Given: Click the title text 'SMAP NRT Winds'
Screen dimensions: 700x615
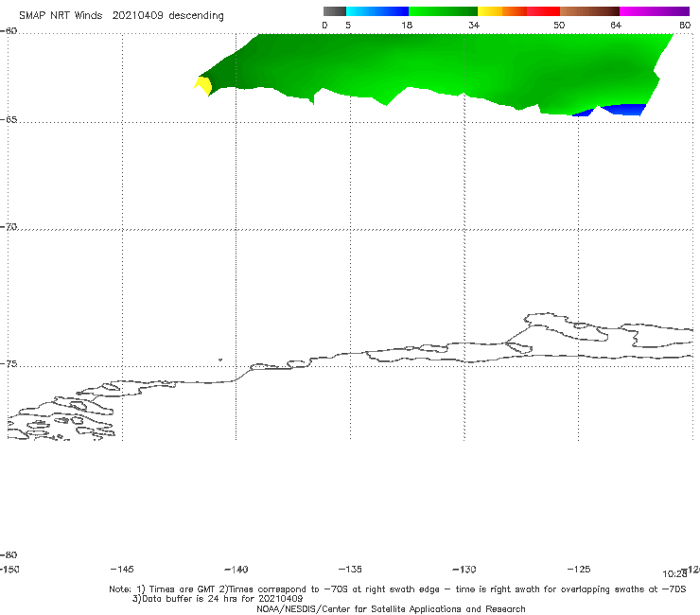Looking at the screenshot, I should (61, 16).
